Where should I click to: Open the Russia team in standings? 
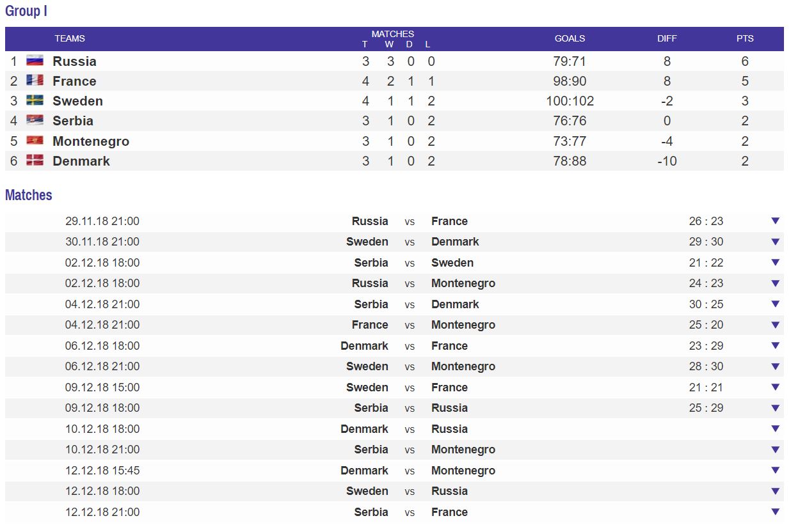[74, 61]
